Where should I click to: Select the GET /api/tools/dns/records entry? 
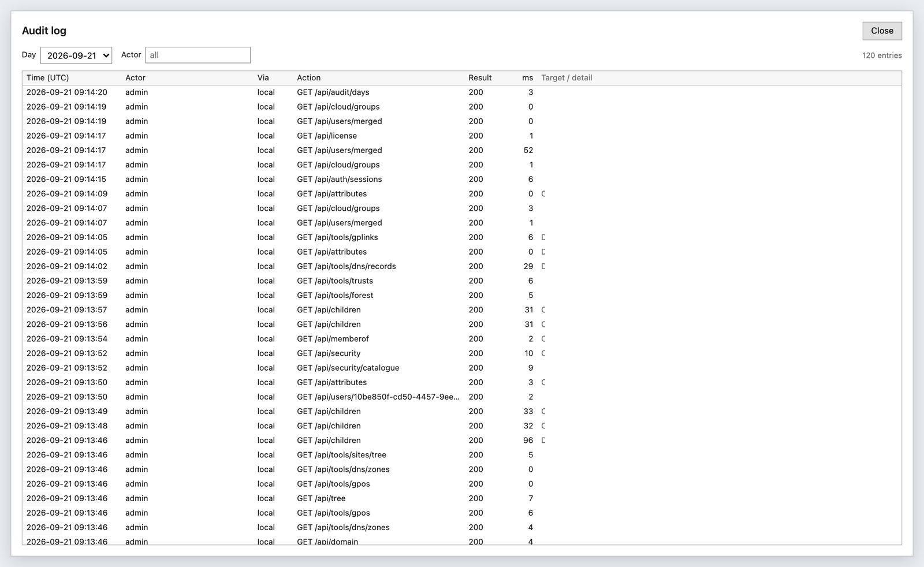pyautogui.click(x=462, y=266)
